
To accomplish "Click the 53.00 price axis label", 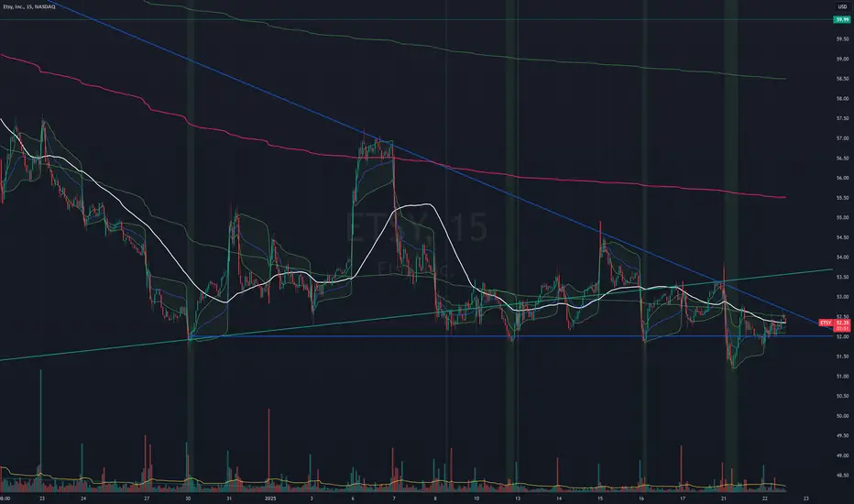I will coord(843,297).
